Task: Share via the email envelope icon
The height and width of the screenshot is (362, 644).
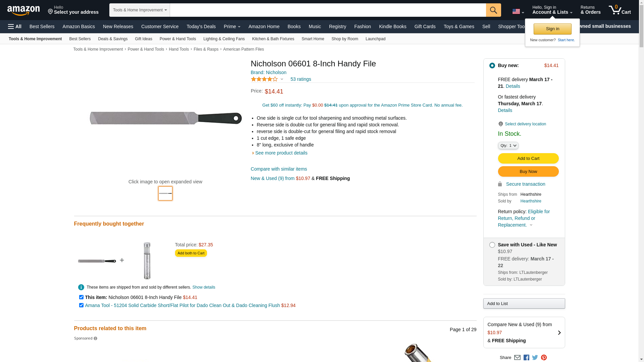Action: (x=517, y=358)
